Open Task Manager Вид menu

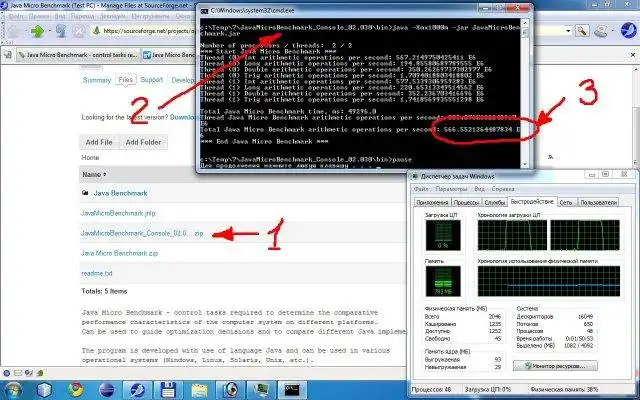(x=480, y=189)
